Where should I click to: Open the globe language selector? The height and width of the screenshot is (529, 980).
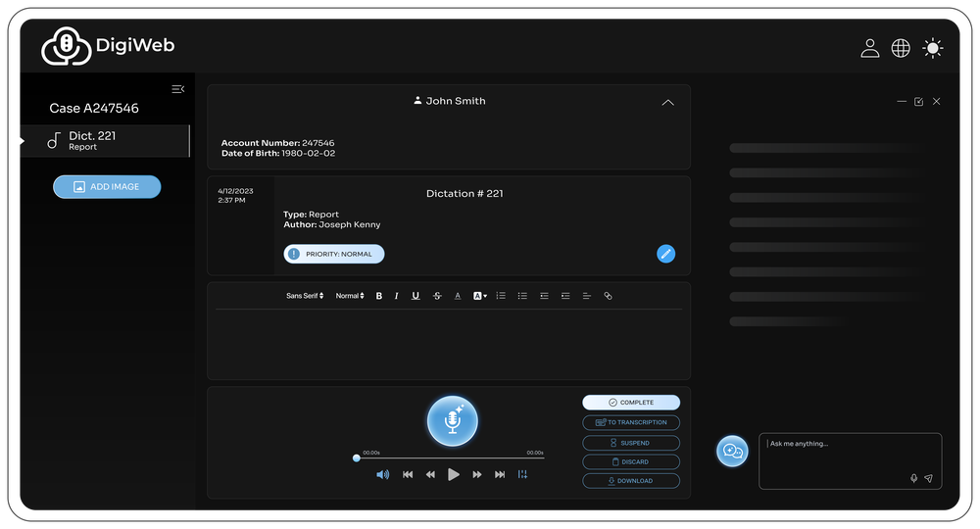[x=901, y=48]
